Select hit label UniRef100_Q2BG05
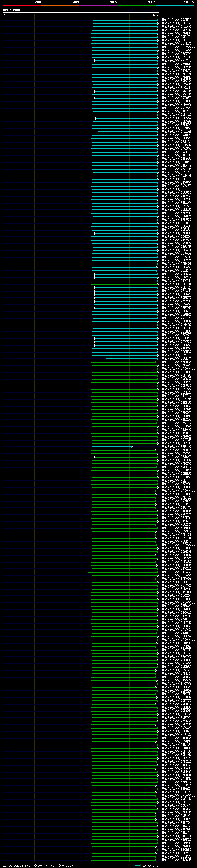 pos(177,606)
